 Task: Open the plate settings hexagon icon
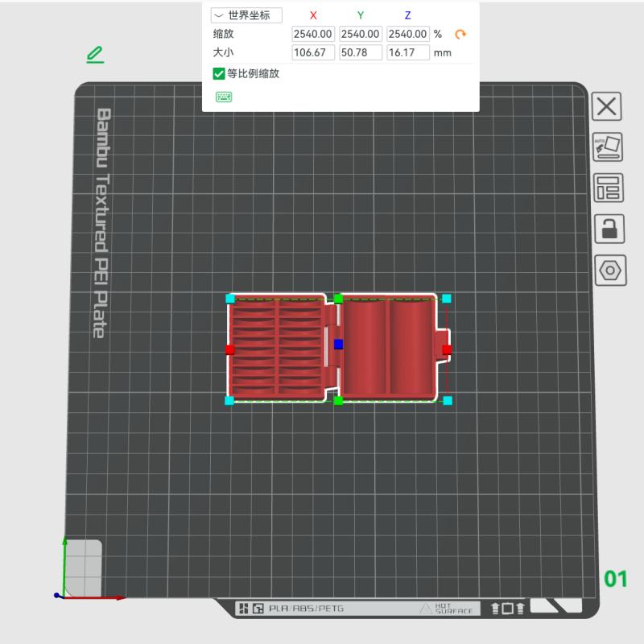[x=610, y=270]
